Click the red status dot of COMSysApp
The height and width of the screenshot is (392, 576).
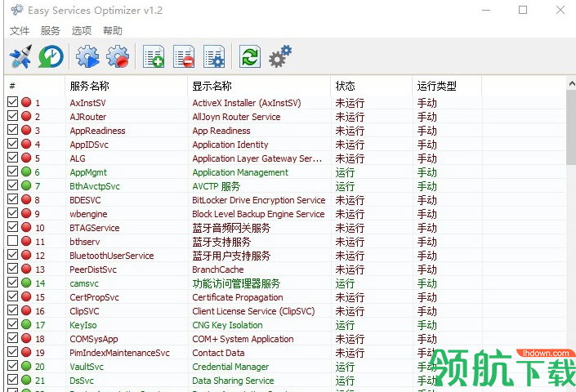click(x=26, y=338)
